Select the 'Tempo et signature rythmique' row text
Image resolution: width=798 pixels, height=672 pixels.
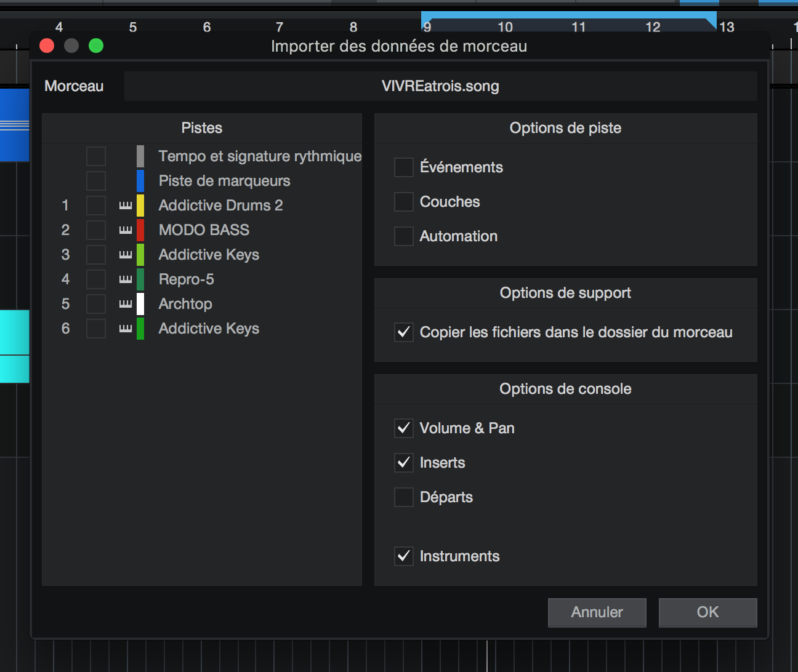[260, 156]
